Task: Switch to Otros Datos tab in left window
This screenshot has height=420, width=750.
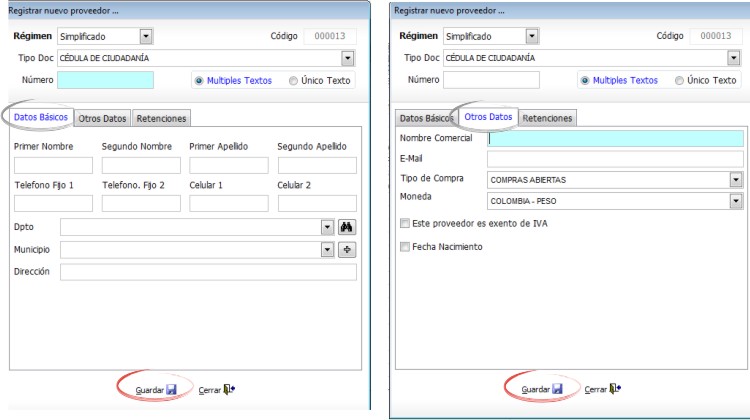Action: coord(102,119)
